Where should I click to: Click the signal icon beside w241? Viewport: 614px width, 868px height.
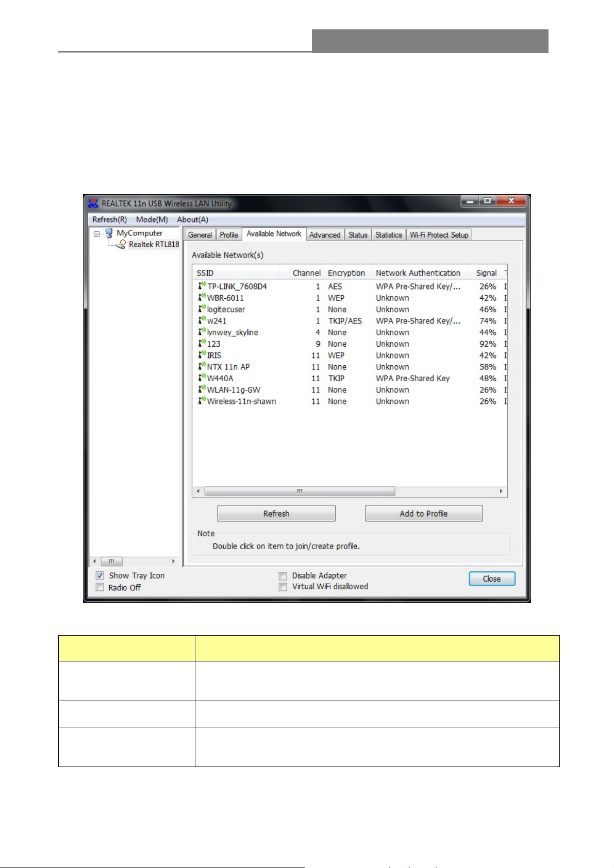[202, 320]
